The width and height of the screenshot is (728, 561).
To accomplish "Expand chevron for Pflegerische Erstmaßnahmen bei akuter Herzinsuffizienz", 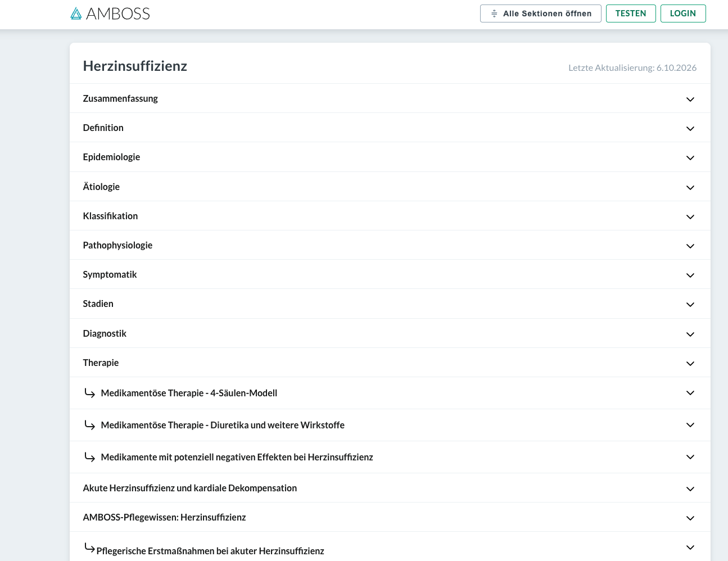I will pyautogui.click(x=690, y=548).
